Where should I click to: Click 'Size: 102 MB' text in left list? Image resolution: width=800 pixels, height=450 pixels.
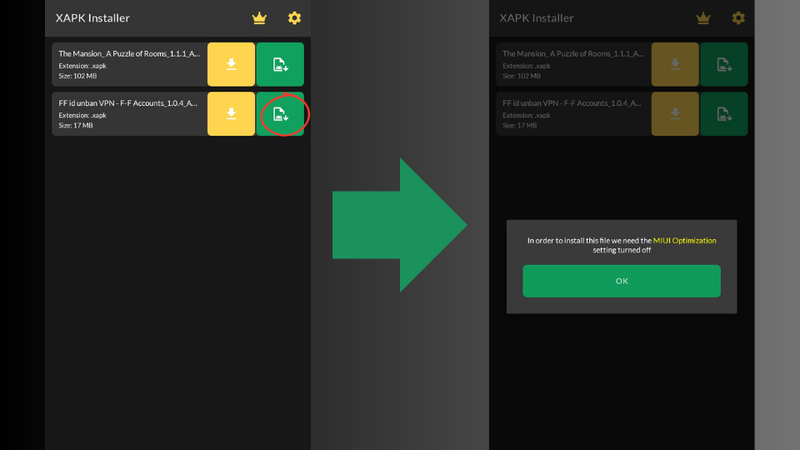78,76
